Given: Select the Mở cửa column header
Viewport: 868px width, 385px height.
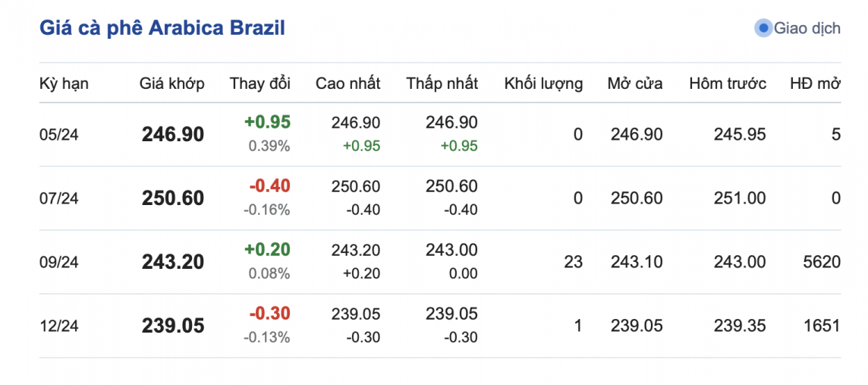Looking at the screenshot, I should pos(635,84).
